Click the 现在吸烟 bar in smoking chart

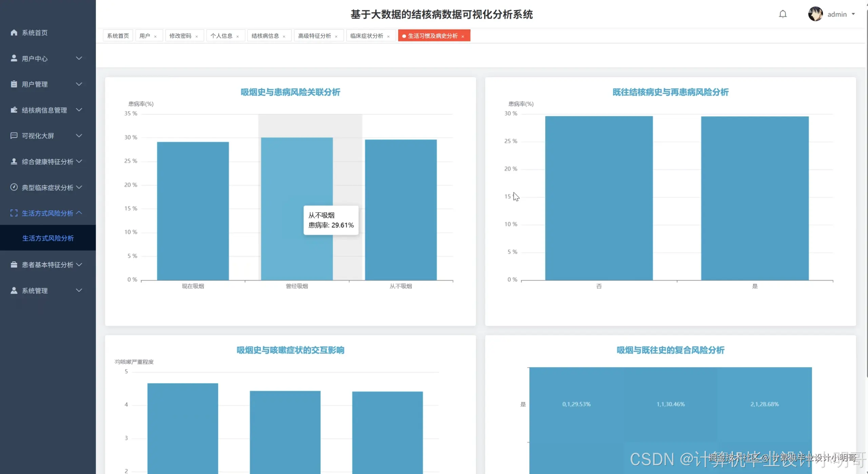tap(193, 210)
